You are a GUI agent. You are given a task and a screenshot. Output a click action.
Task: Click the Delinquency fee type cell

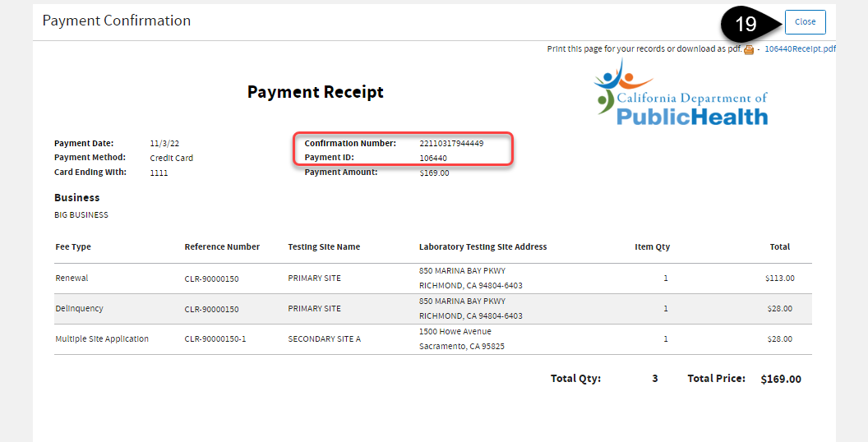79,309
